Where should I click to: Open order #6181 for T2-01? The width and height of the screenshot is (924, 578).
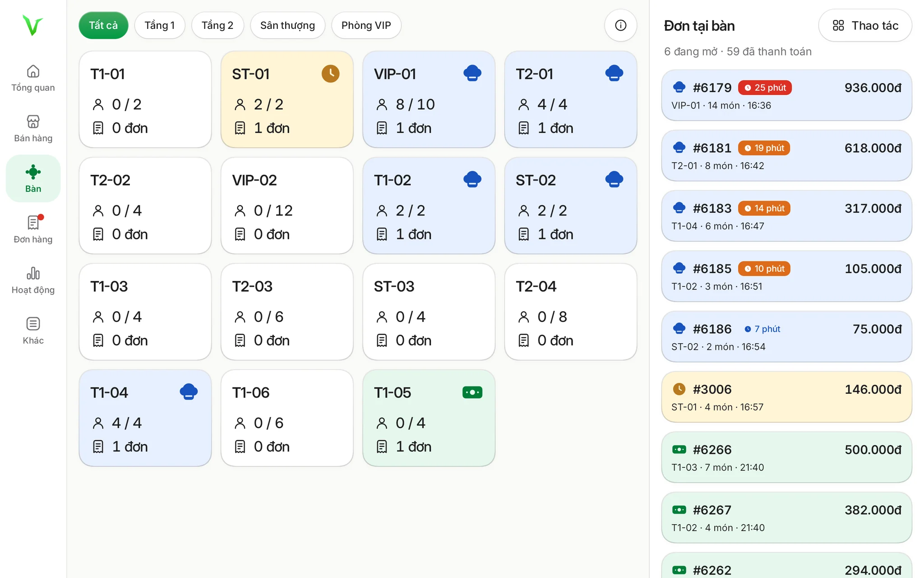click(x=786, y=156)
